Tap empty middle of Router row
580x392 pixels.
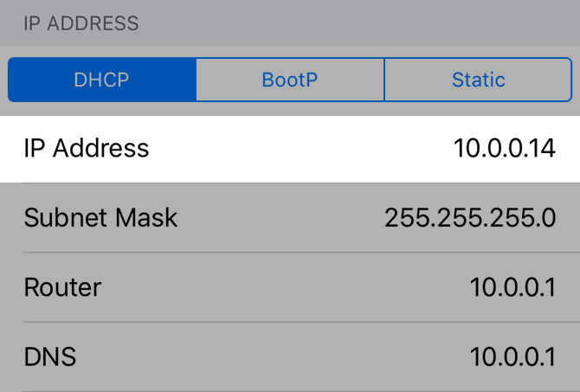click(x=277, y=287)
